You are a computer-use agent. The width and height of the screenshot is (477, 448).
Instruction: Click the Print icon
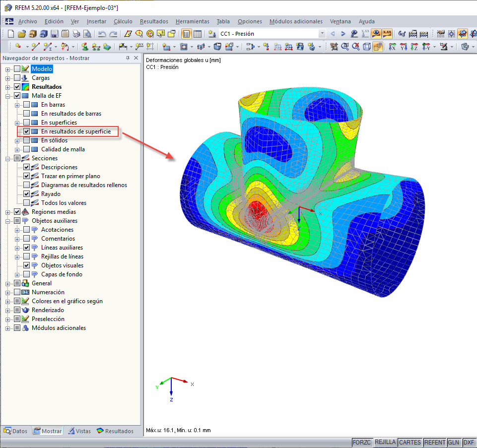pyautogui.click(x=76, y=34)
